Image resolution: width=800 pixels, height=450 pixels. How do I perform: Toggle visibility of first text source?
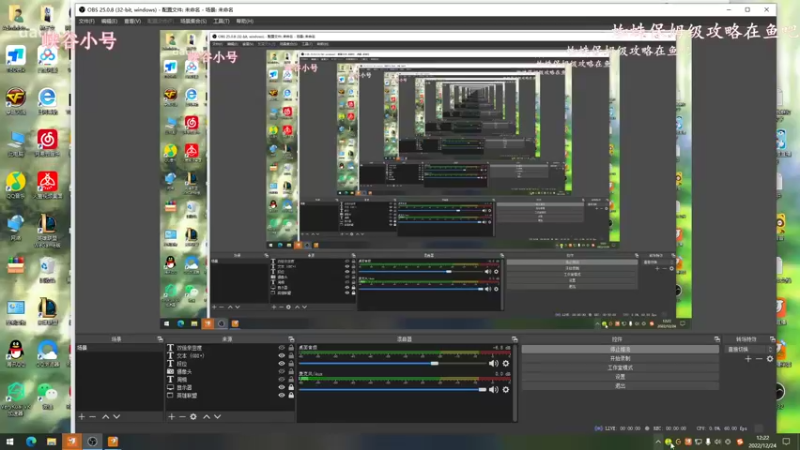tap(281, 347)
